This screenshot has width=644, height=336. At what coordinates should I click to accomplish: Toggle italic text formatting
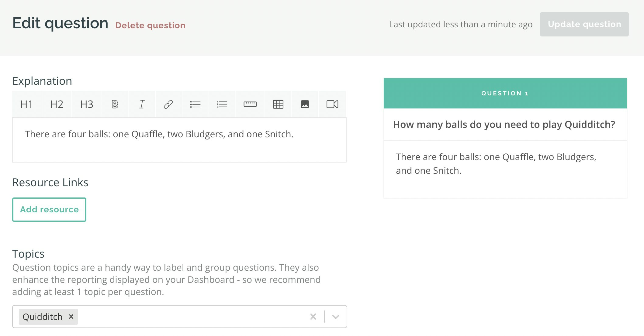(x=142, y=104)
